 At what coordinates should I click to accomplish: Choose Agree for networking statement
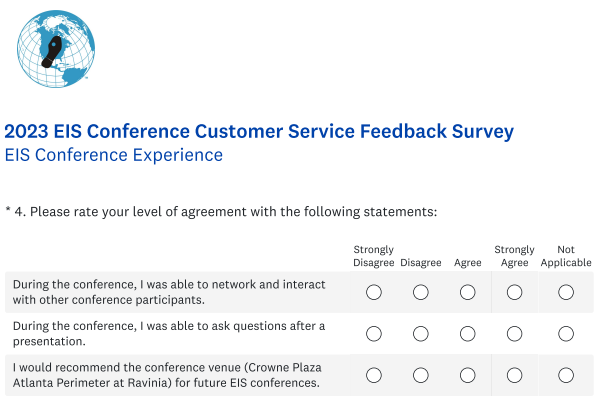click(467, 292)
